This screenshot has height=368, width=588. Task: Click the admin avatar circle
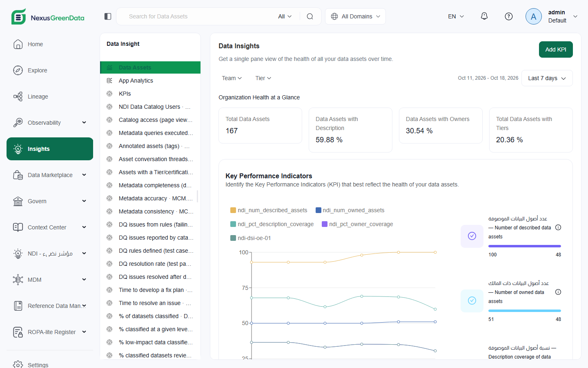pos(534,16)
